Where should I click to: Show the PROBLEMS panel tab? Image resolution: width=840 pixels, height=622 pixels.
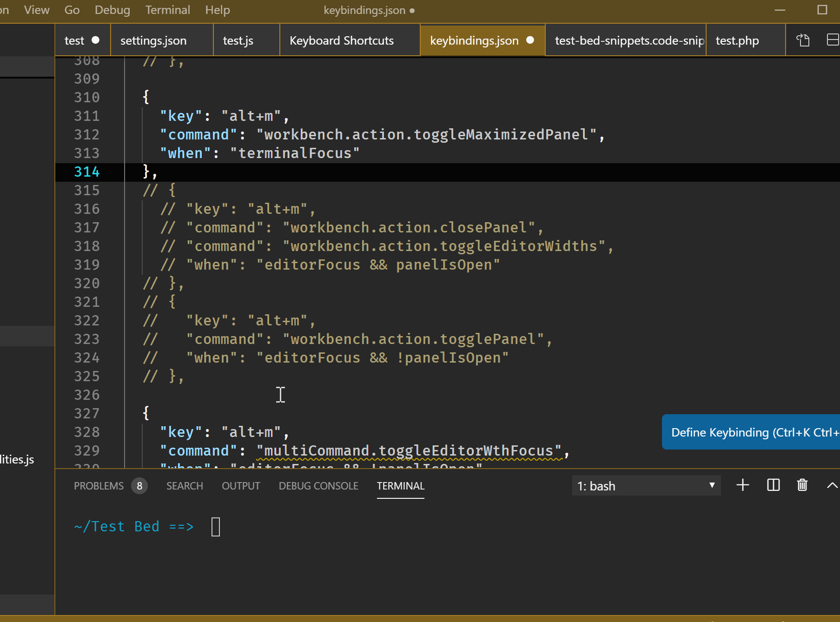pos(99,486)
